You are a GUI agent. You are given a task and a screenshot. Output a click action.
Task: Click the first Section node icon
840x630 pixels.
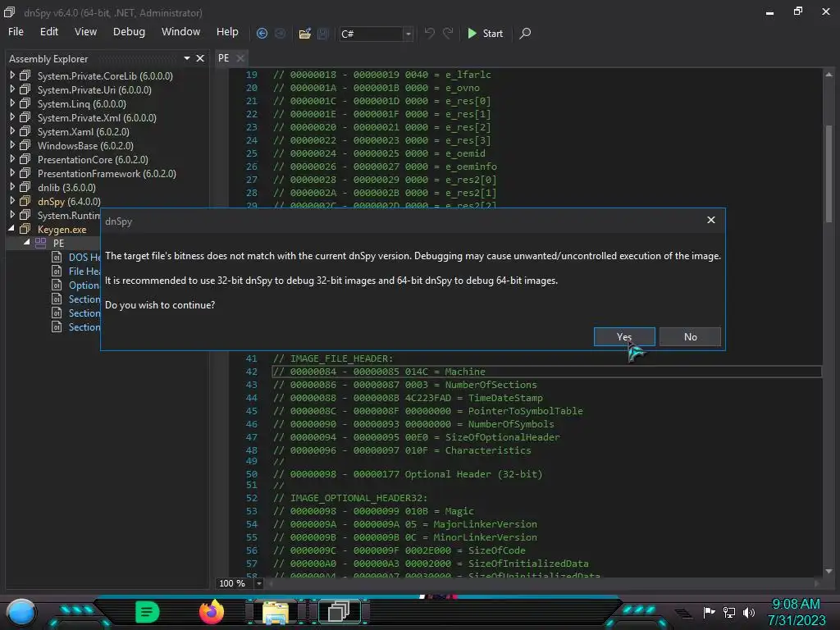click(x=57, y=299)
